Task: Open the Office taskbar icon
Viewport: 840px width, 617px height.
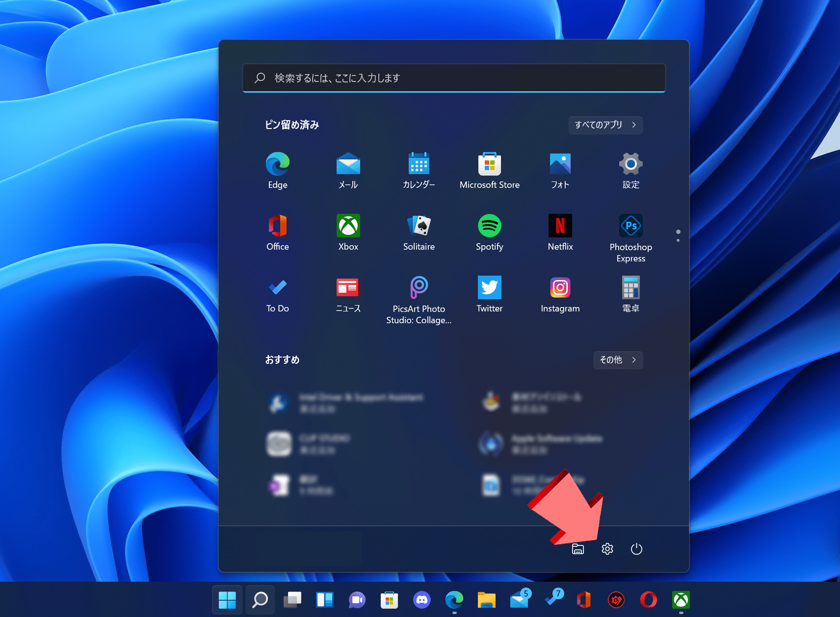Action: [584, 599]
